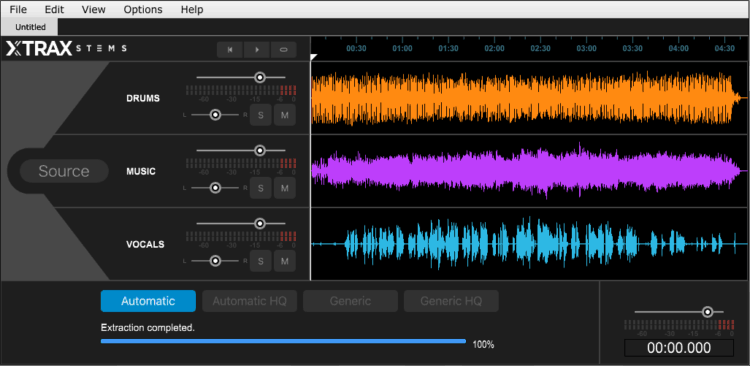Solo the MUSIC track
Image resolution: width=750 pixels, height=366 pixels.
coord(261,188)
